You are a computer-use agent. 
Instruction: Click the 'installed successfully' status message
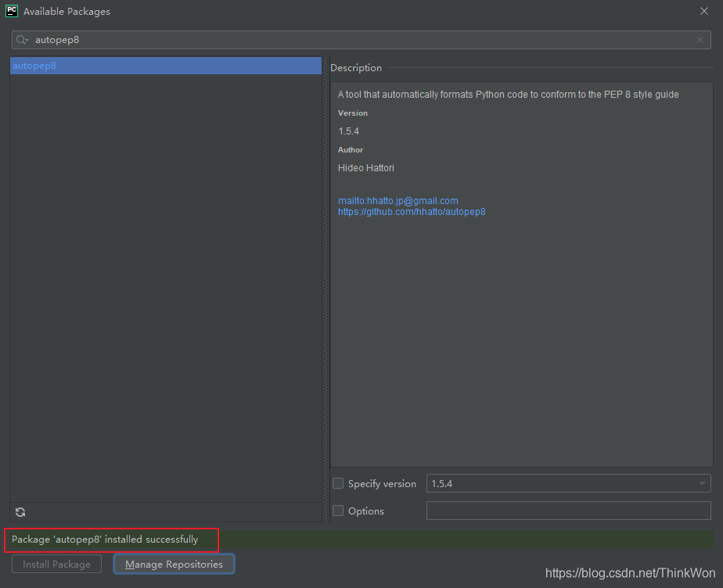(x=105, y=540)
